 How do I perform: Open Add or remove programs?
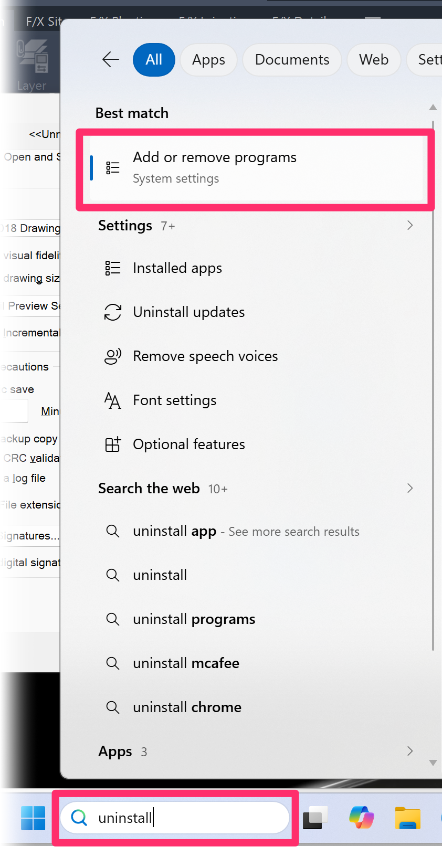(x=215, y=167)
